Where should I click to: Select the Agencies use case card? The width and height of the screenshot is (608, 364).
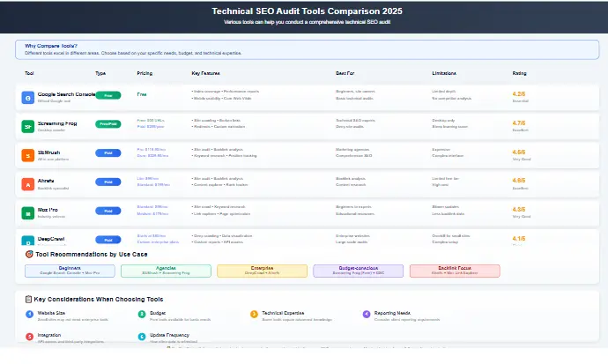pyautogui.click(x=166, y=271)
